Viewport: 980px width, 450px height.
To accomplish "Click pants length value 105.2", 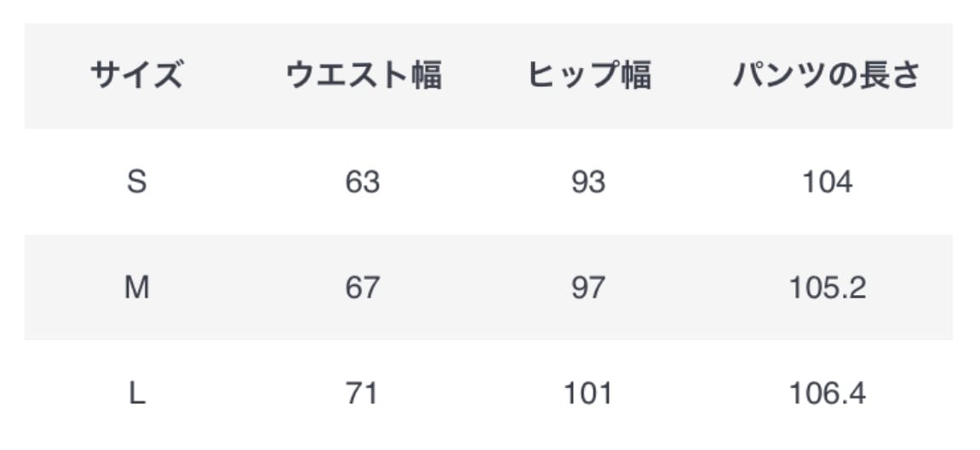I will click(x=827, y=288).
